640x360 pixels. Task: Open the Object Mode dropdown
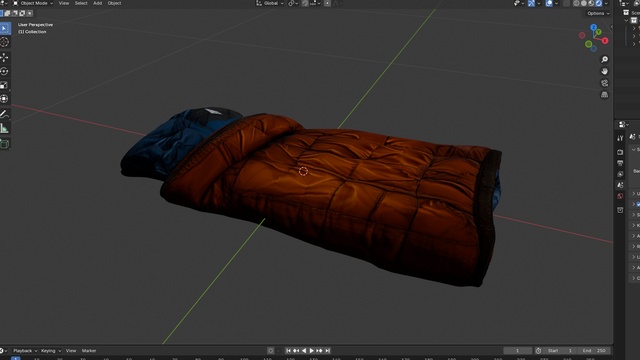[33, 3]
